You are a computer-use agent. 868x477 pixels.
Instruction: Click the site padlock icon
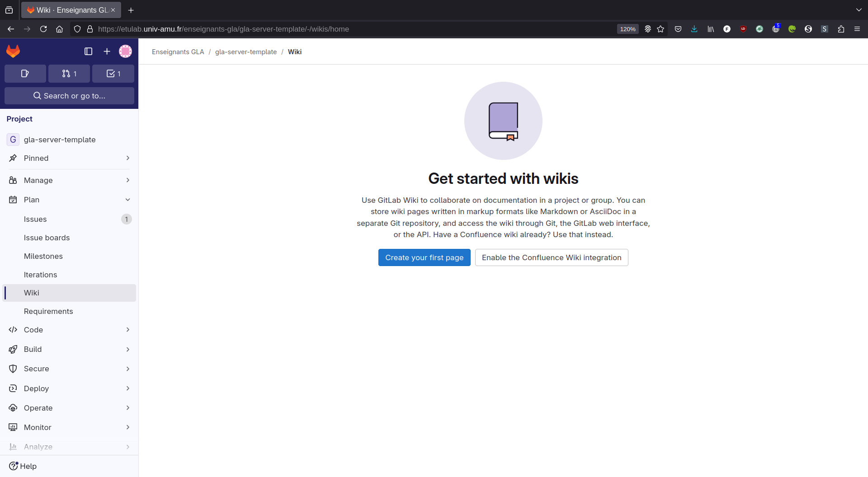(90, 29)
